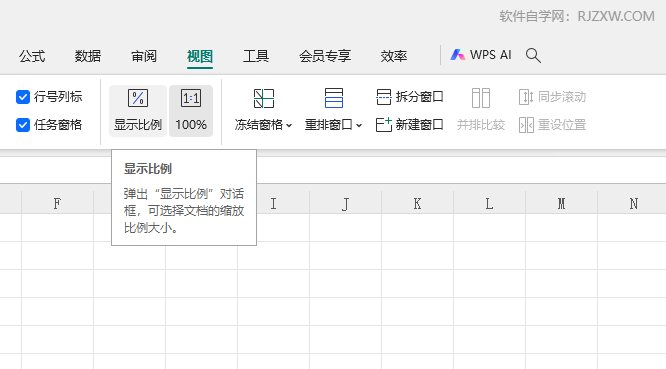Open the 审阅 tab
The width and height of the screenshot is (666, 369).
coord(144,56)
